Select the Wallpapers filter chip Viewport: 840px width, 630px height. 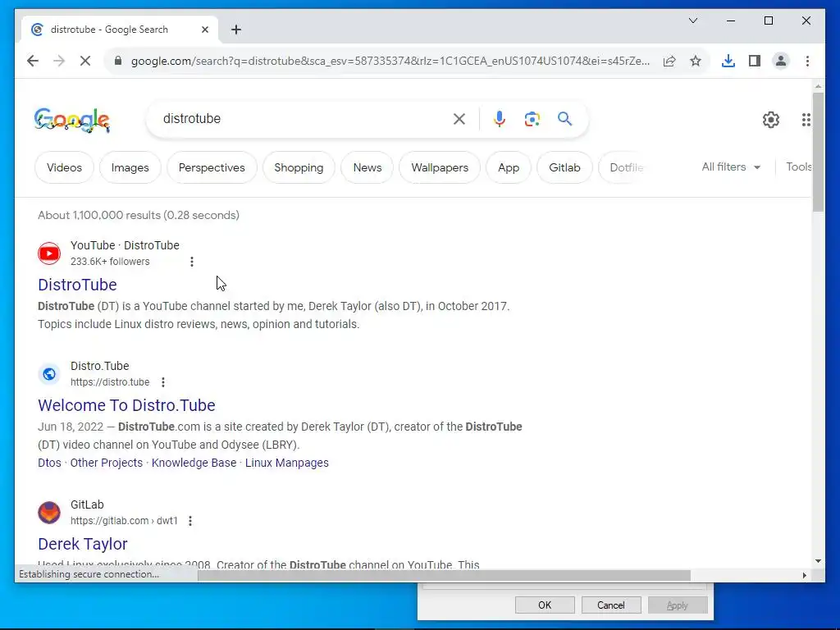pos(440,167)
